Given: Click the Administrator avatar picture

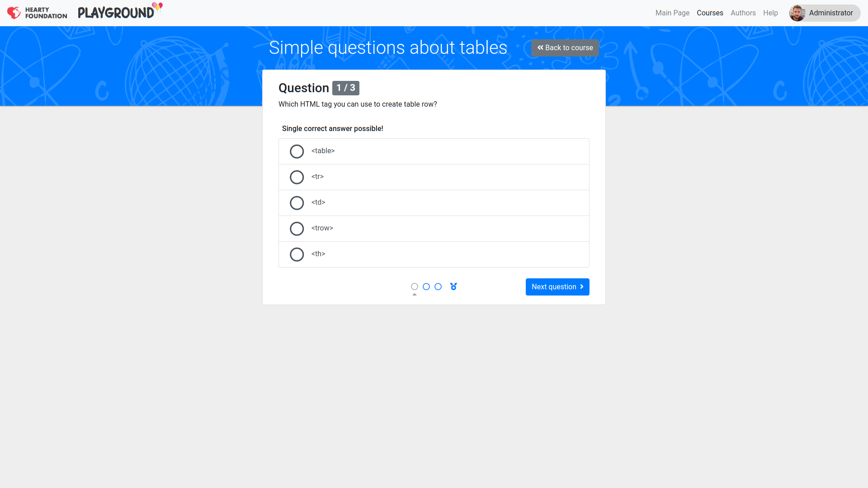Looking at the screenshot, I should tap(797, 13).
